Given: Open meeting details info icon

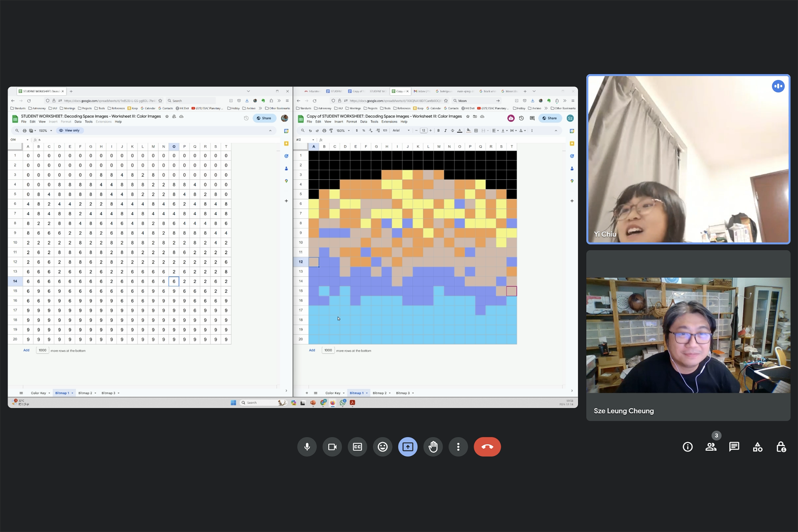Looking at the screenshot, I should pyautogui.click(x=687, y=447).
